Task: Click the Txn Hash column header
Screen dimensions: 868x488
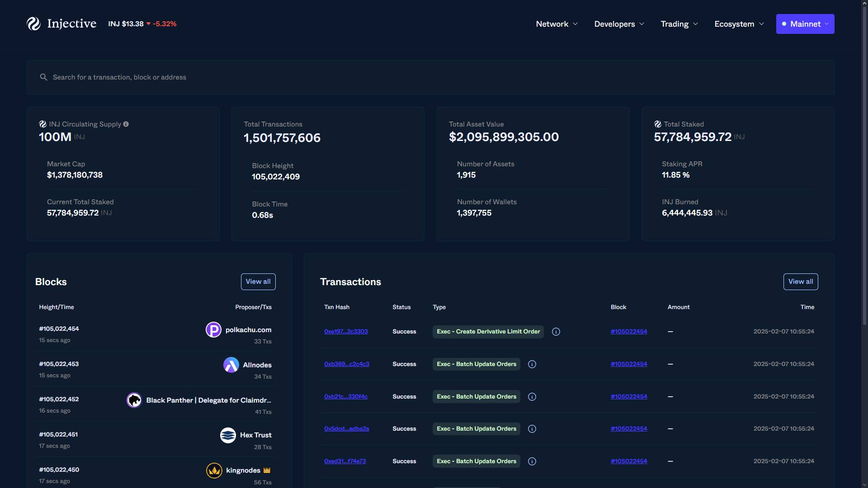Action: coord(337,307)
